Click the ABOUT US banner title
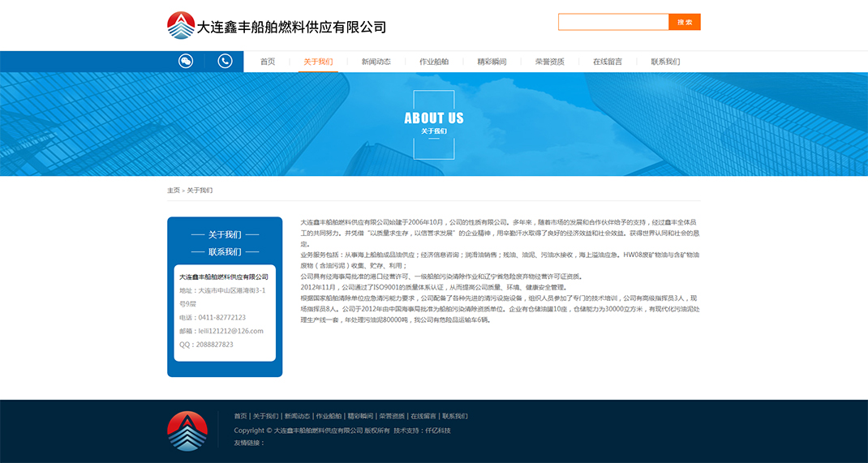This screenshot has height=463, width=868. [434, 118]
